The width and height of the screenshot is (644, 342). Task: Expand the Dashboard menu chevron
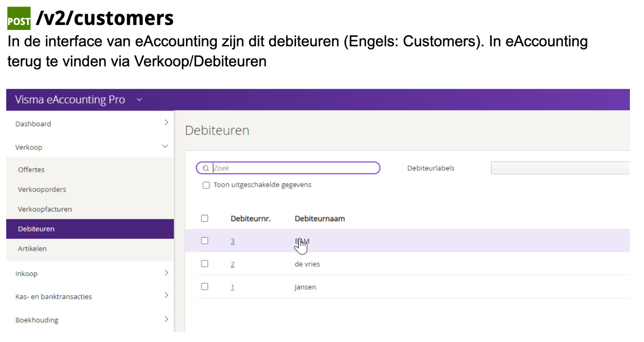point(166,123)
